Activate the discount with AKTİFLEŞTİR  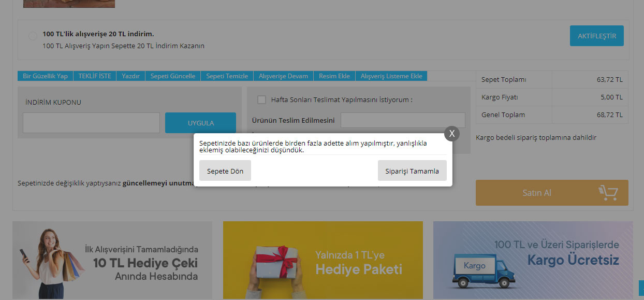click(597, 36)
